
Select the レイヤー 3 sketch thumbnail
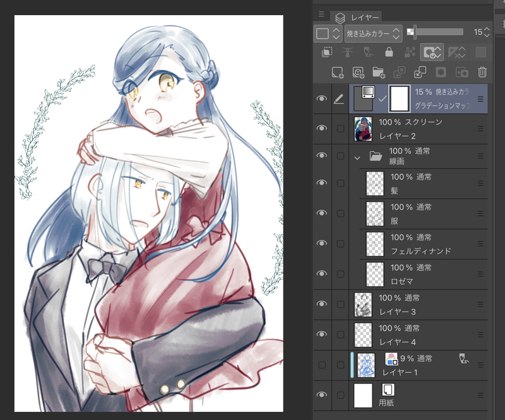(x=363, y=305)
